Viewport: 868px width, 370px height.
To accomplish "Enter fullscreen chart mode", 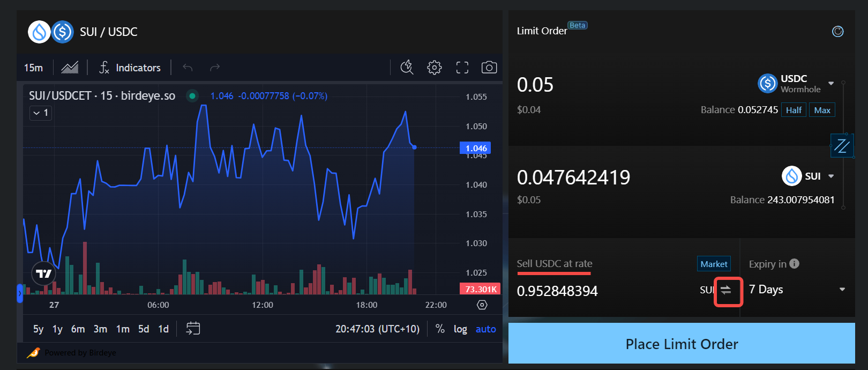I will point(462,68).
